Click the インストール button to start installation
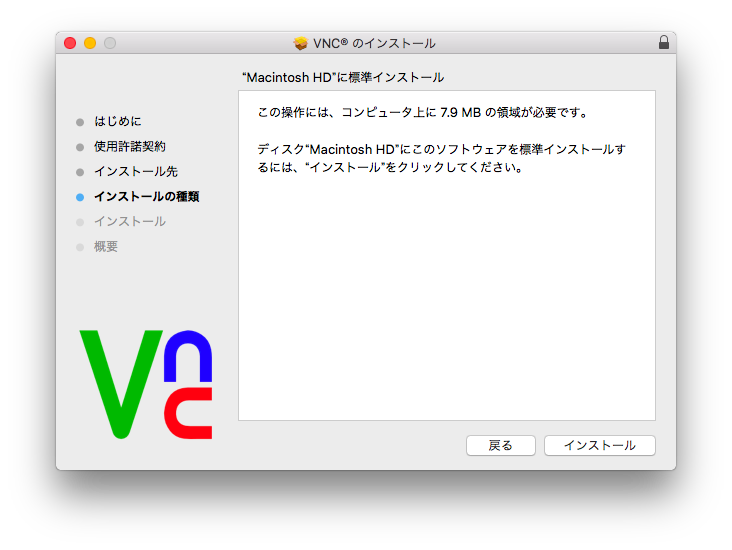 click(599, 445)
